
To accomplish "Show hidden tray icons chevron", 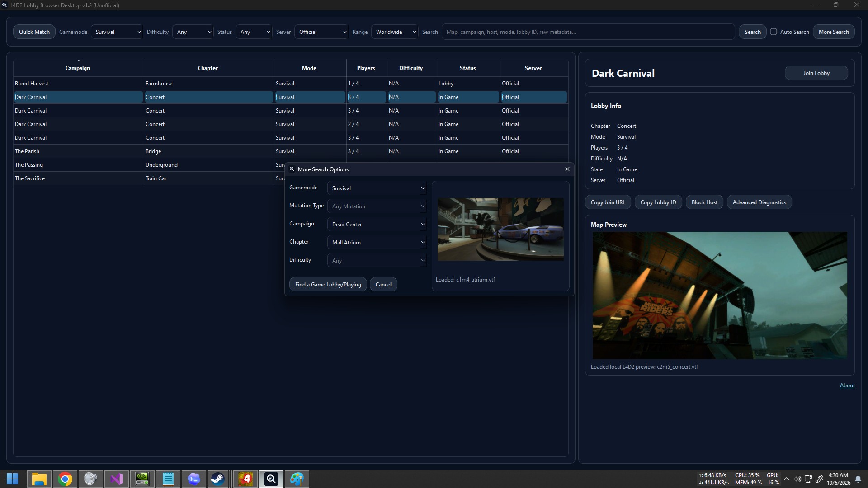I will tap(787, 479).
